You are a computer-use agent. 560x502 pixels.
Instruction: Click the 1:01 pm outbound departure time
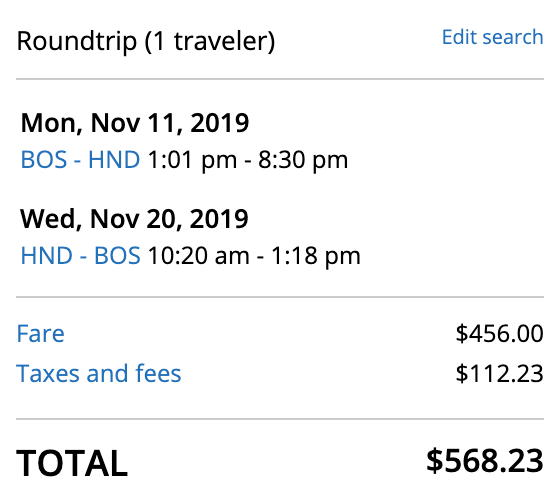click(x=192, y=160)
